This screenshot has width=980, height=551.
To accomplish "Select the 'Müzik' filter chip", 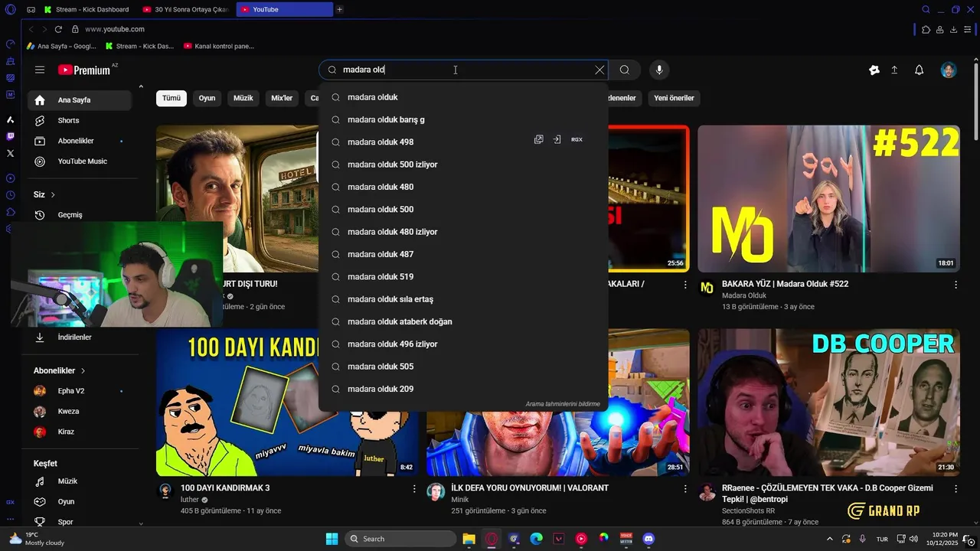I will [x=243, y=98].
